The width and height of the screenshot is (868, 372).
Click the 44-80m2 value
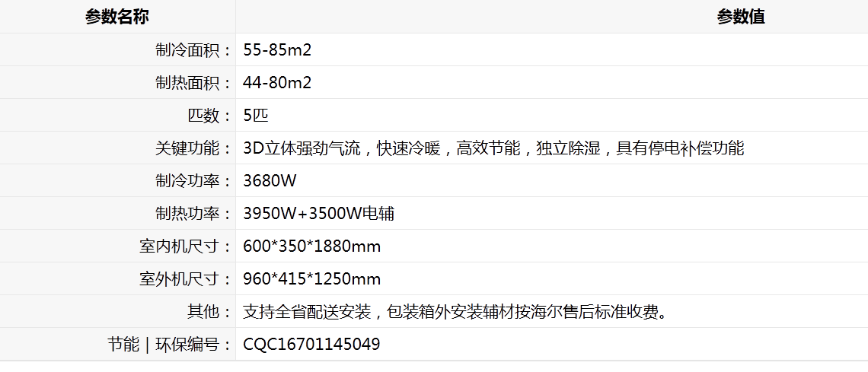tap(277, 83)
